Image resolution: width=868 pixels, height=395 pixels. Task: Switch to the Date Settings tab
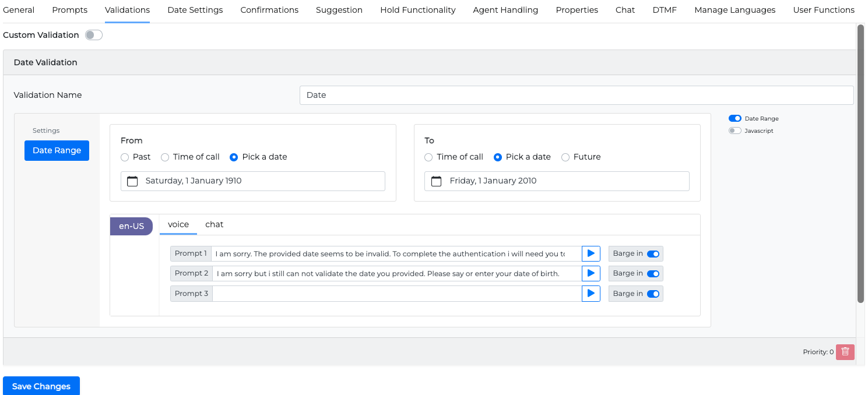[x=195, y=10]
